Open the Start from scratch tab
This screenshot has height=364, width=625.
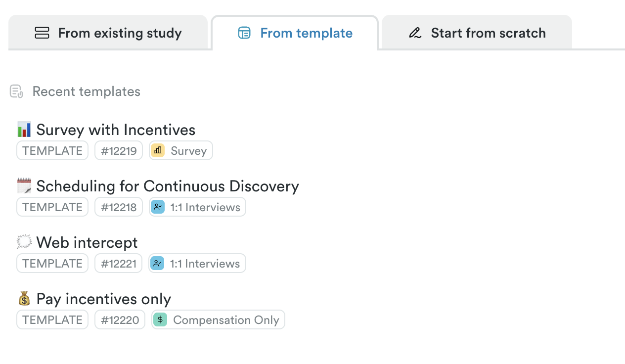click(477, 33)
